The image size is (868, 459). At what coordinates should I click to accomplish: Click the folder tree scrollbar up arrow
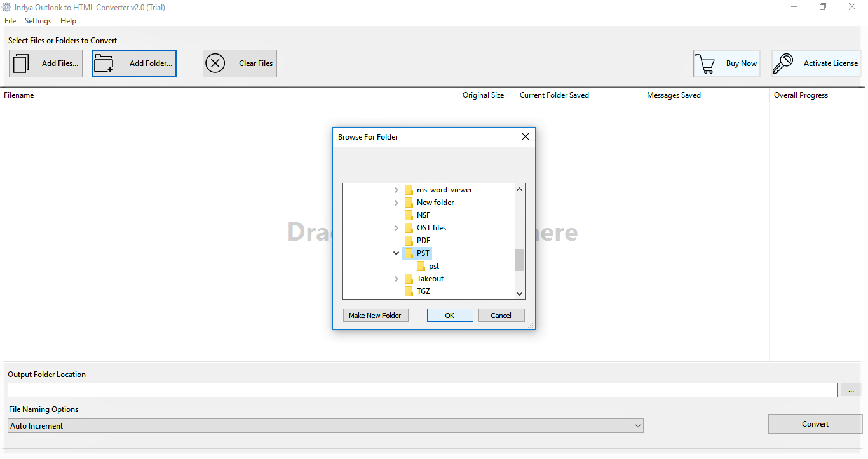pyautogui.click(x=520, y=189)
